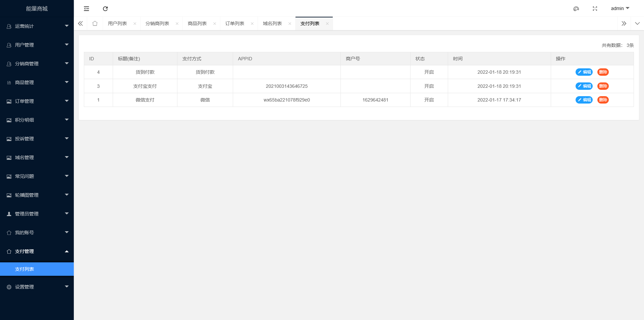Open the tab options down chevron
The width and height of the screenshot is (644, 320).
(637, 23)
